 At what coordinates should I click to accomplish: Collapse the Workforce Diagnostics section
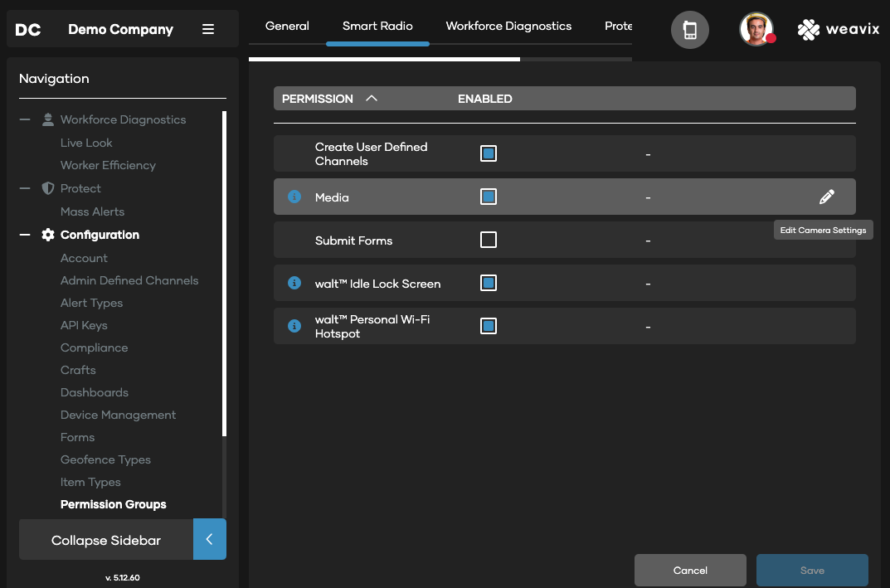pos(25,119)
